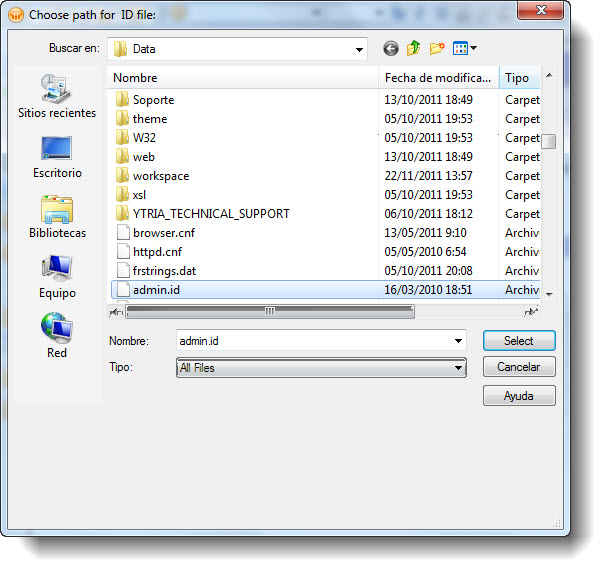Click the horizontal scrollbar of file list

(x=269, y=311)
